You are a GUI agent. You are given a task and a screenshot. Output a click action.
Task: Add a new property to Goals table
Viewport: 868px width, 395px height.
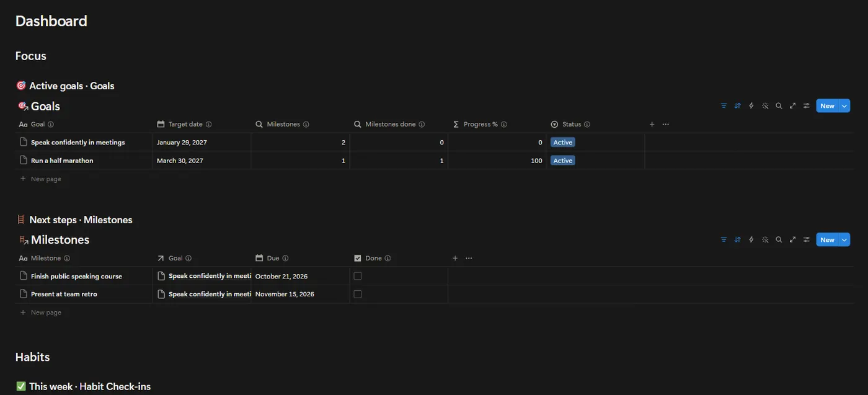(x=652, y=125)
